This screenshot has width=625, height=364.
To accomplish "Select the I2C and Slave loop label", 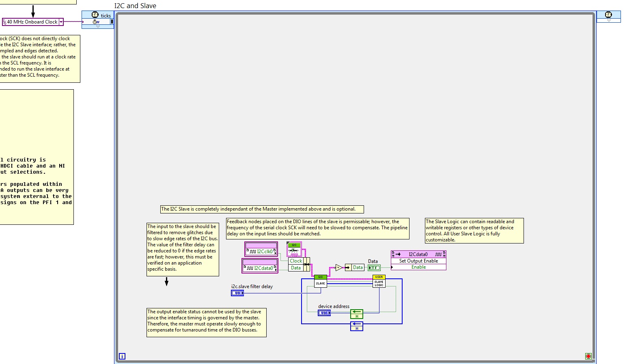I will pyautogui.click(x=135, y=6).
